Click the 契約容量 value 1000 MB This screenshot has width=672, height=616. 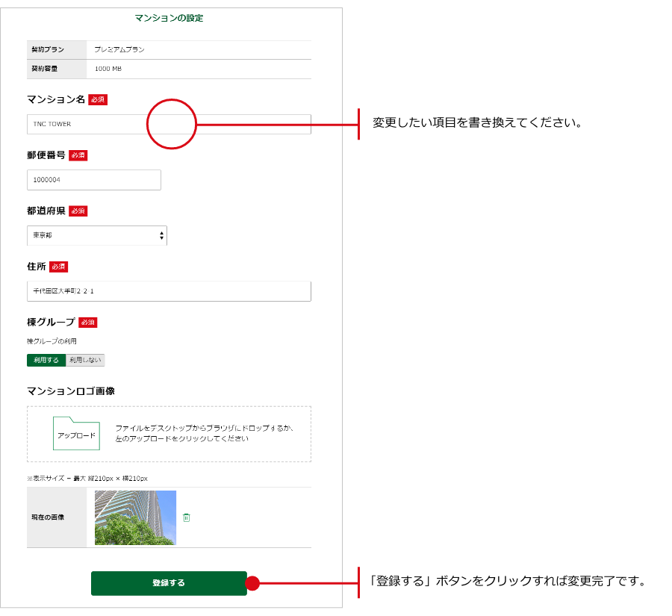108,69
